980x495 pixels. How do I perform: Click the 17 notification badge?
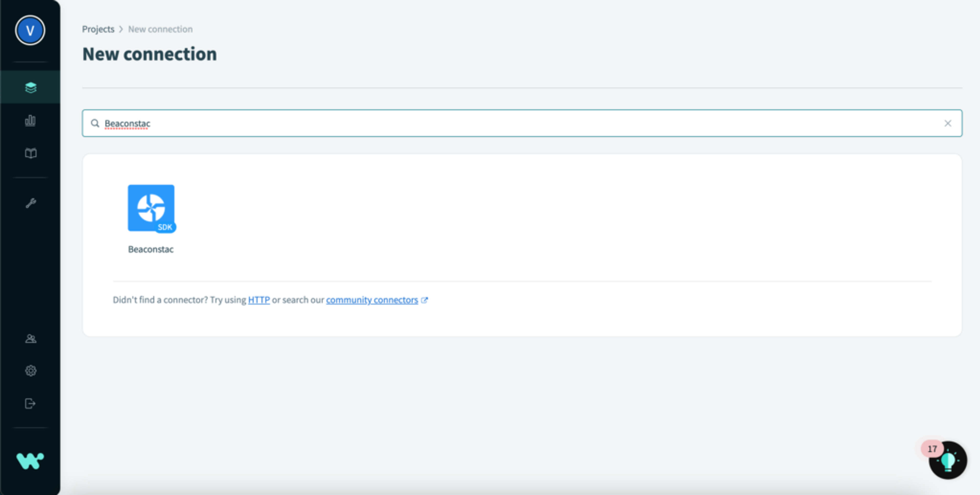(932, 449)
